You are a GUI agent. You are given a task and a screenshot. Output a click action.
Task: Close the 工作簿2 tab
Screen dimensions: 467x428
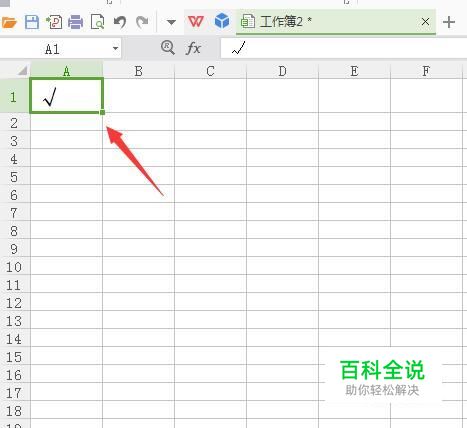click(425, 22)
